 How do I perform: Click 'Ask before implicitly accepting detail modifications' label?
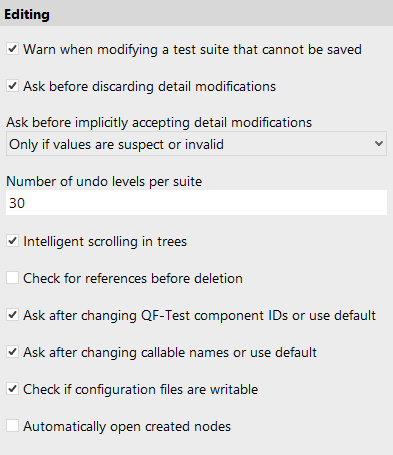coord(159,123)
